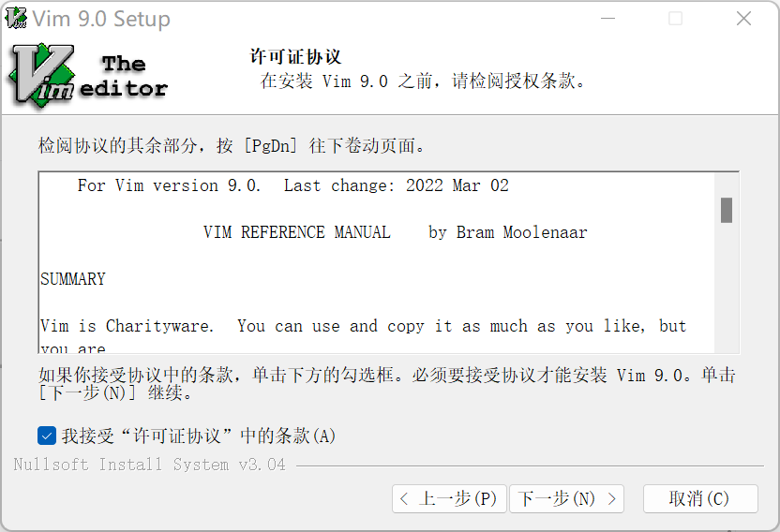Click the SUMMARY line in license text
This screenshot has height=532, width=780.
click(x=73, y=279)
